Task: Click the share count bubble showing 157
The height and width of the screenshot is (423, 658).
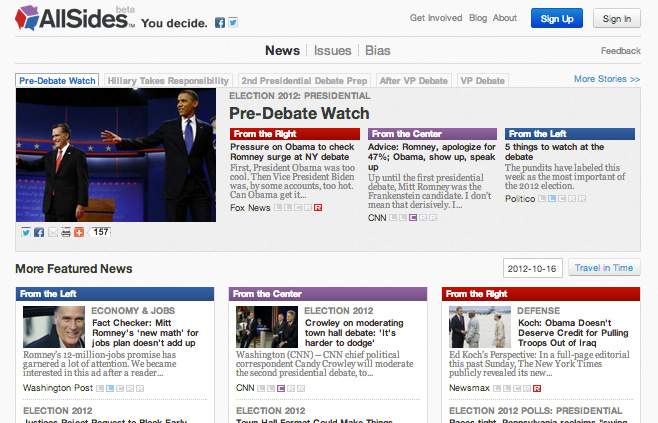Action: [x=100, y=232]
